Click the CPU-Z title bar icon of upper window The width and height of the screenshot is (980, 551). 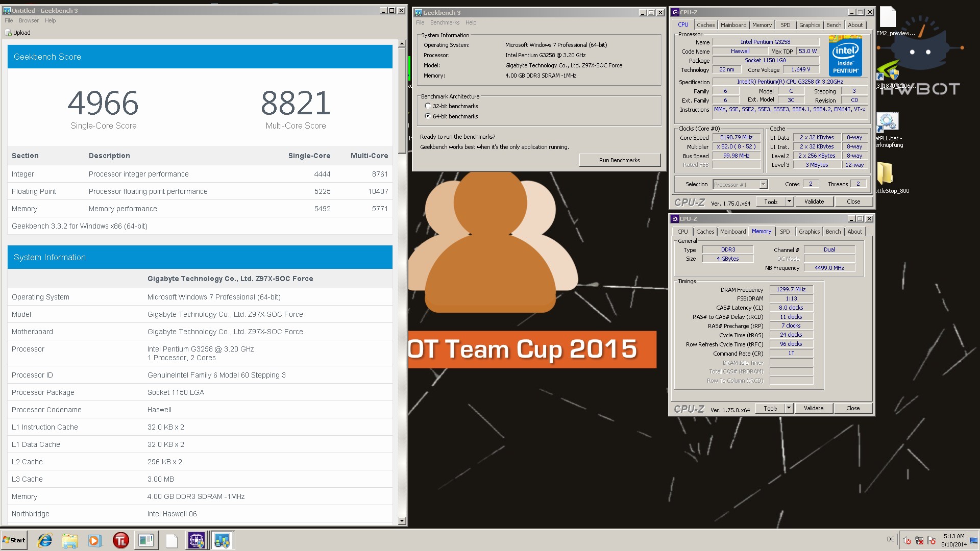coord(675,12)
